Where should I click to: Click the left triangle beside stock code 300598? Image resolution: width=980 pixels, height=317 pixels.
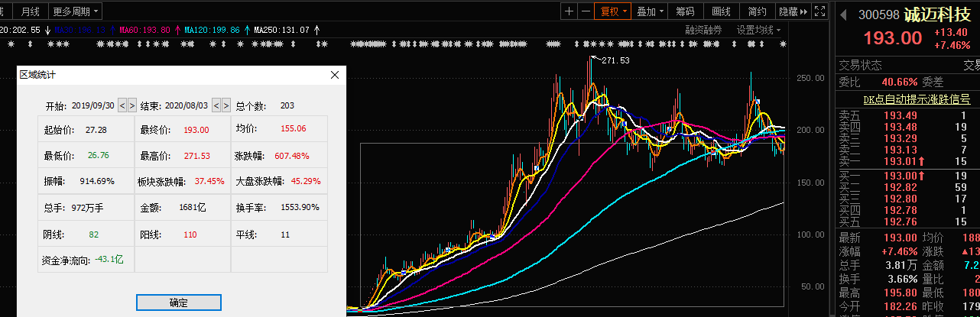843,15
